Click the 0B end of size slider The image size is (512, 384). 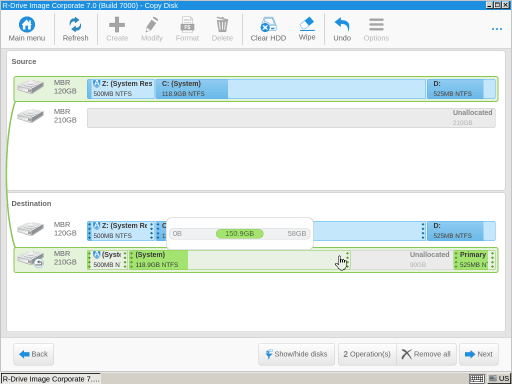(x=177, y=234)
